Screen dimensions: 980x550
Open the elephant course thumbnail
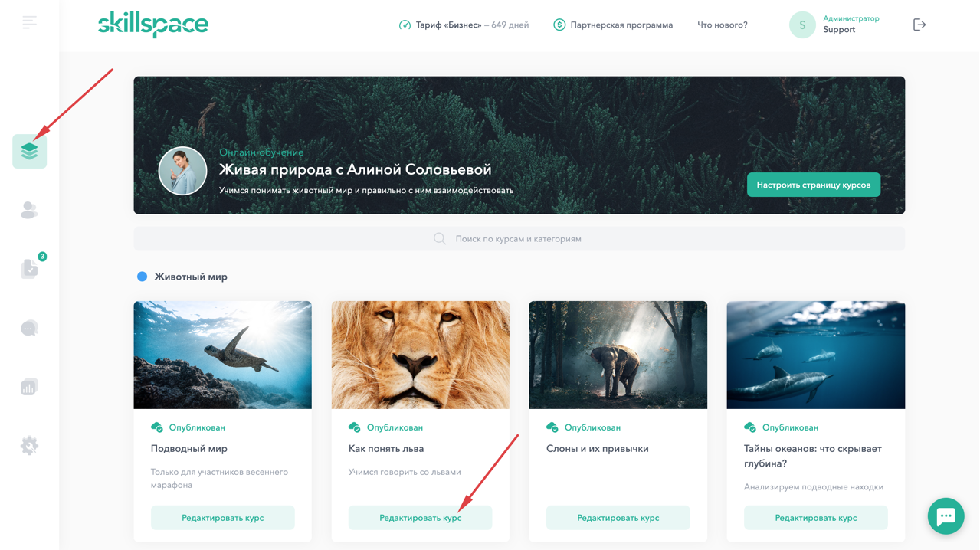[618, 355]
